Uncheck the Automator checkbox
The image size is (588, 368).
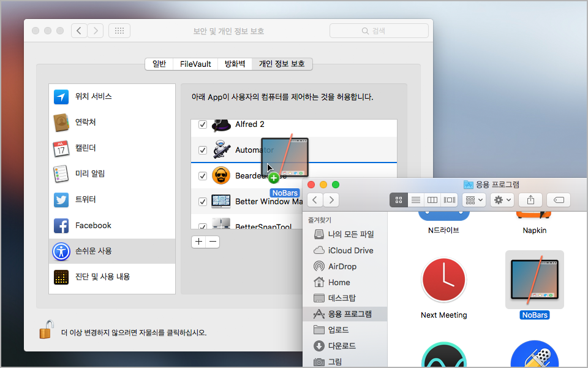203,150
